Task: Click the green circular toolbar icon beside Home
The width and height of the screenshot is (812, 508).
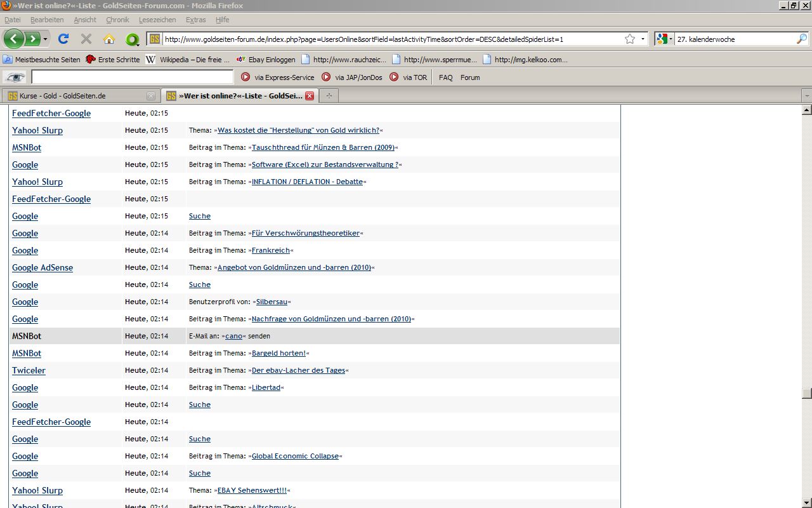Action: coord(132,39)
